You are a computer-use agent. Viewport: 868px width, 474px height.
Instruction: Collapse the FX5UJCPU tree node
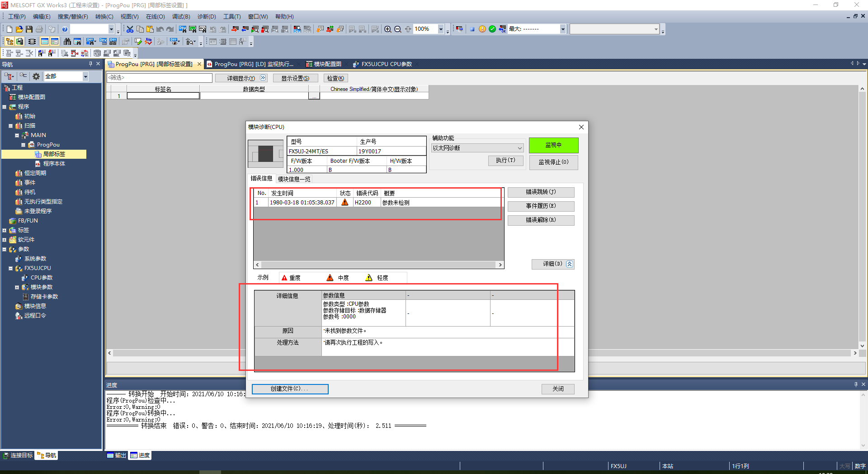click(10, 269)
